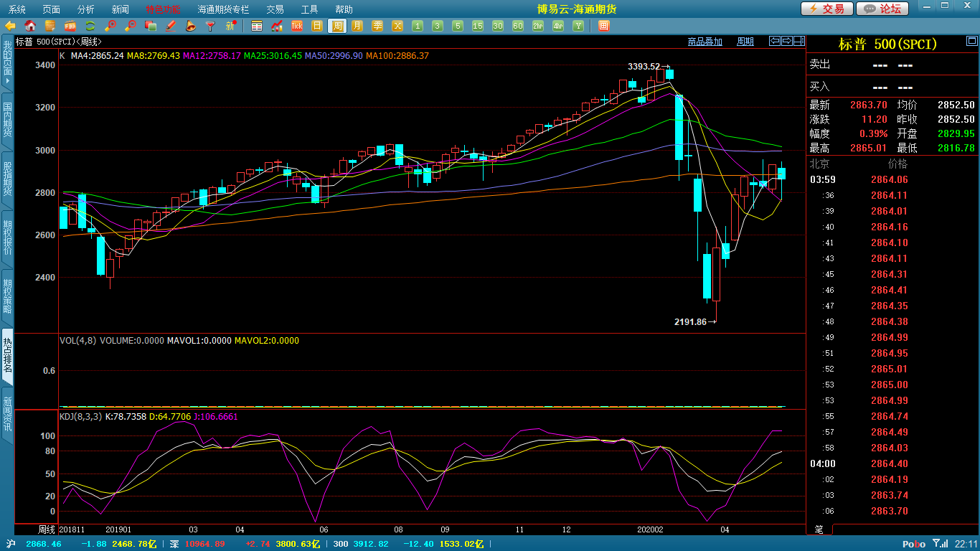Switch to 国内期货 sidebar tab

tap(7, 120)
